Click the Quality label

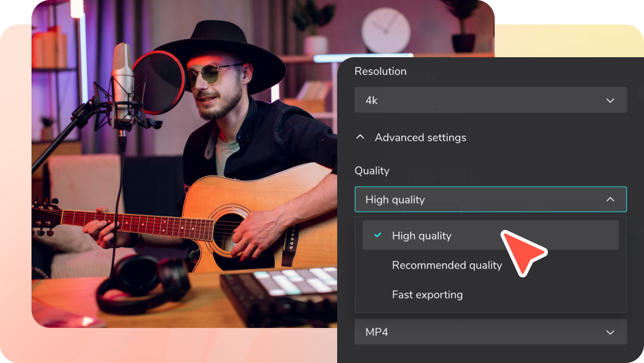[x=372, y=170]
